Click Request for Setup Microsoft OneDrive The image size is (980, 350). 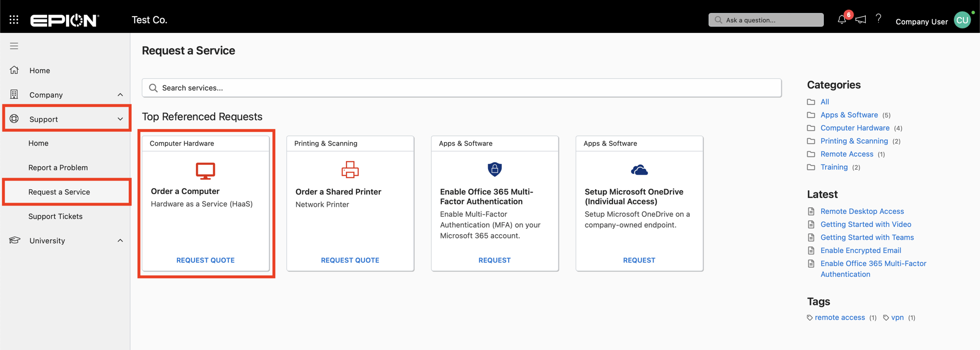coord(639,260)
